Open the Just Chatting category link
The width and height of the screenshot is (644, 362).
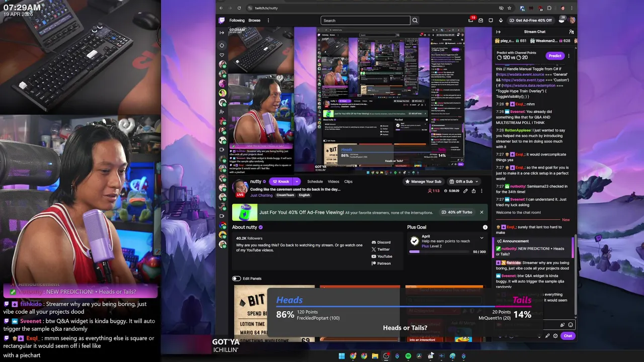(x=261, y=195)
